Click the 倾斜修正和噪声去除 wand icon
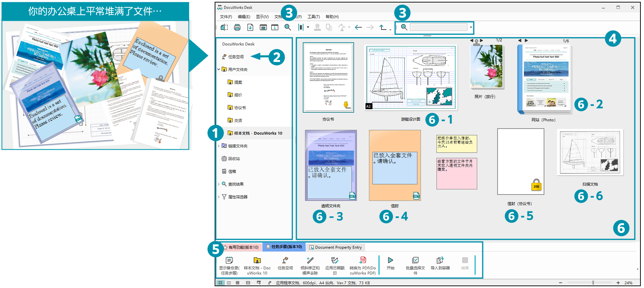This screenshot has height=288, width=644. (310, 260)
